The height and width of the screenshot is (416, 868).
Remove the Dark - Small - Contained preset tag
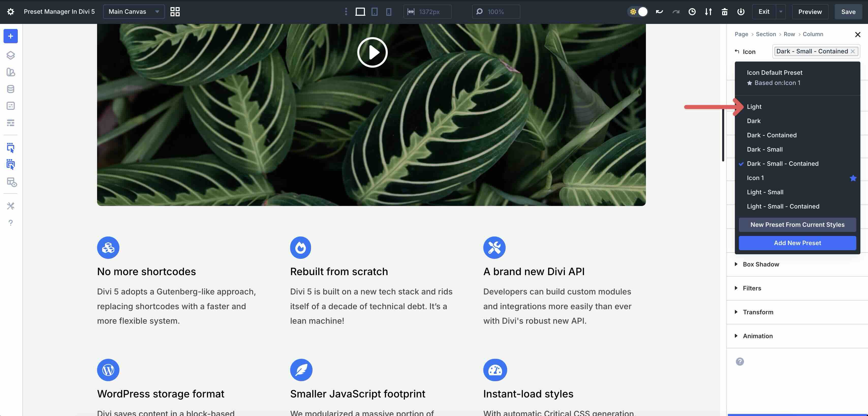852,51
